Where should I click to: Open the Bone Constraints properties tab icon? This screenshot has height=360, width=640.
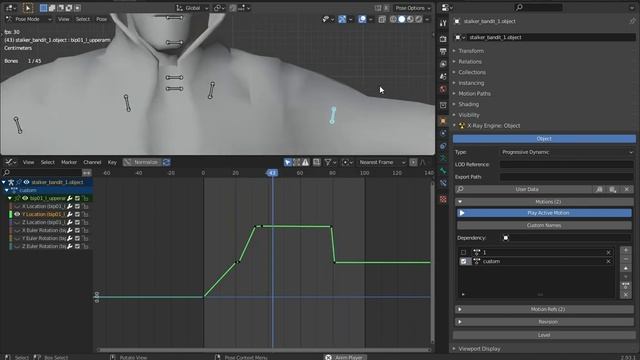(x=443, y=183)
